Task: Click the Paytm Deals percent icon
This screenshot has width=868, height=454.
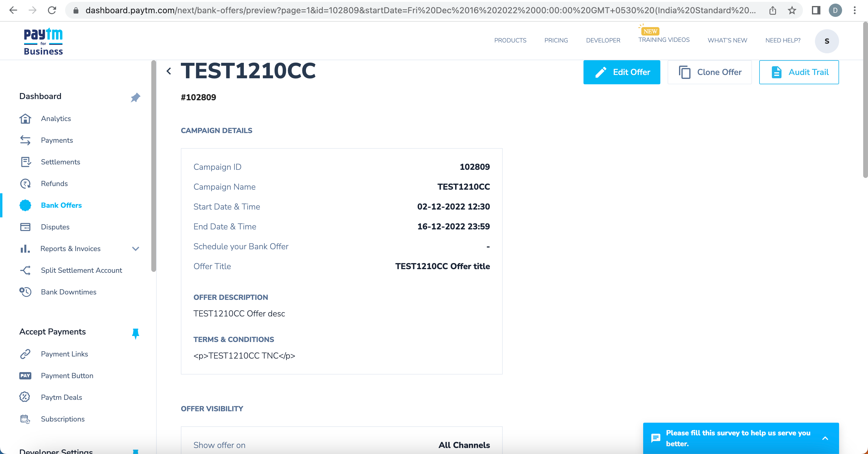Action: (x=25, y=397)
